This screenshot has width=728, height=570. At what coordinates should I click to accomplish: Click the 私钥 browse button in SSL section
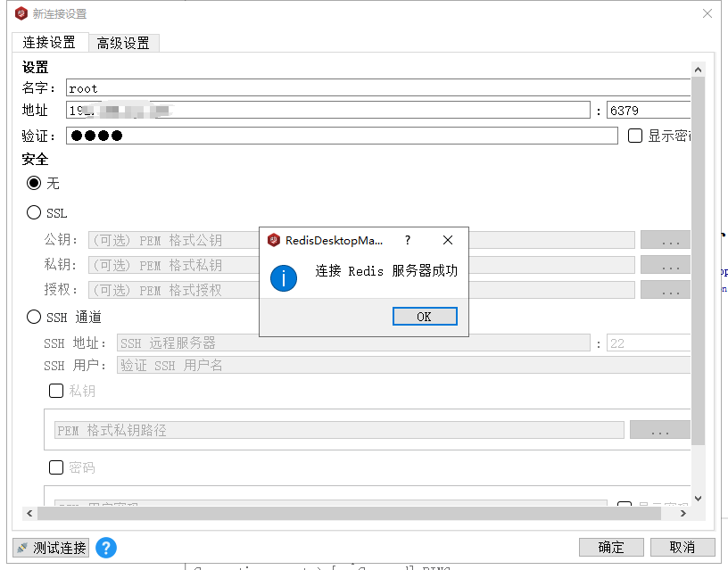click(666, 265)
